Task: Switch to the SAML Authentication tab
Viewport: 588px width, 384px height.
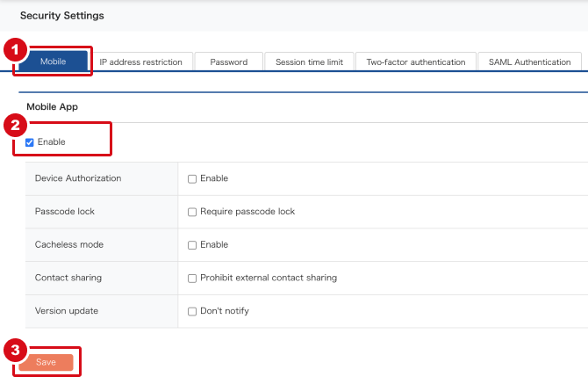Action: tap(529, 62)
